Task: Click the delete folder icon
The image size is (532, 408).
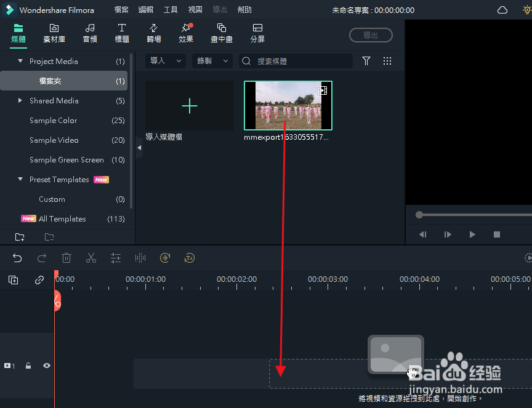Action: [x=49, y=237]
